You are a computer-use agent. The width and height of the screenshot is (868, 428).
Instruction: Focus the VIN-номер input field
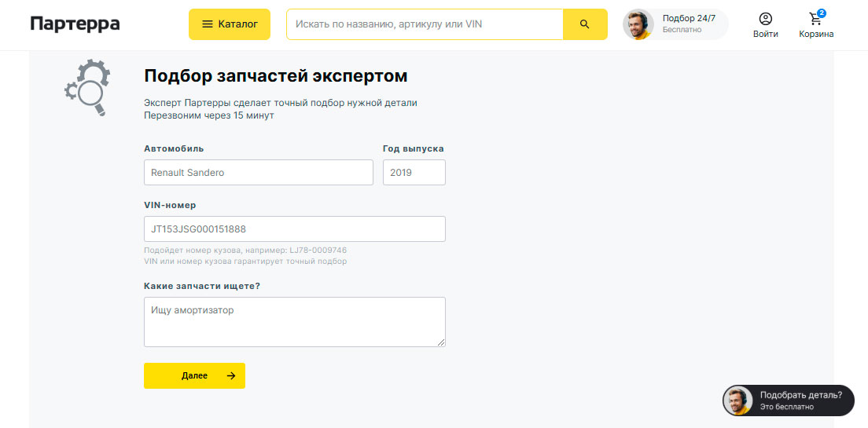pyautogui.click(x=295, y=229)
